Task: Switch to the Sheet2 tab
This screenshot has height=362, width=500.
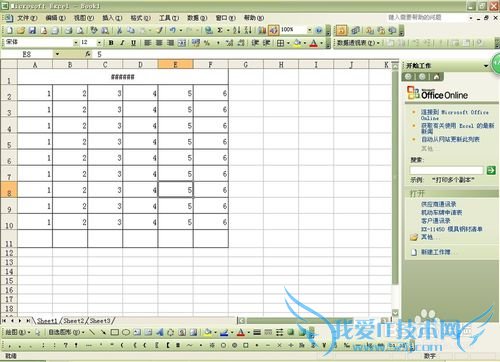Action: tap(74, 321)
